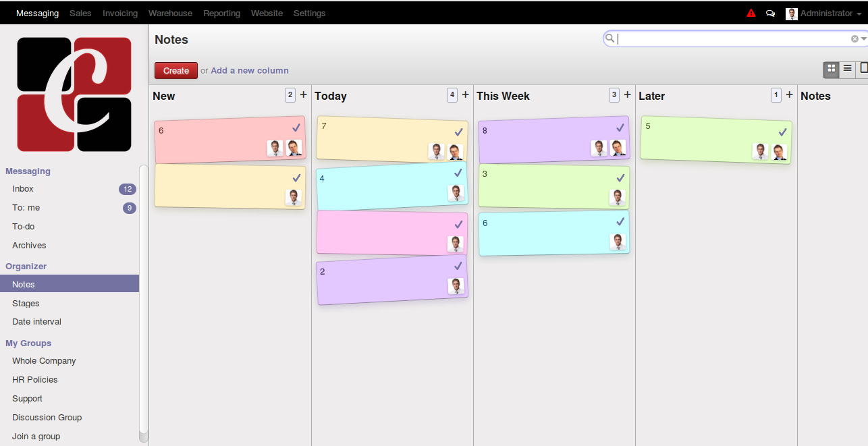Image resolution: width=868 pixels, height=446 pixels.
Task: Tick the checkmark on note 5 in Later
Action: pos(783,132)
